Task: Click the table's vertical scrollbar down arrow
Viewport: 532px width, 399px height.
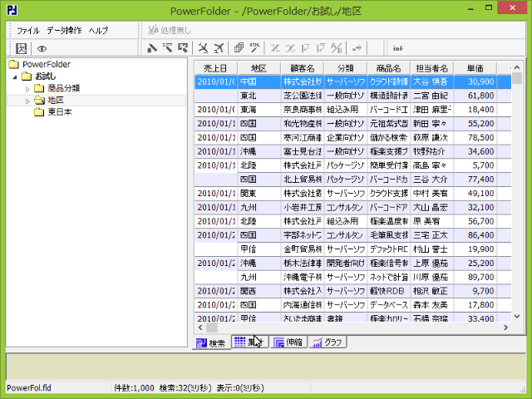Action: point(517,316)
